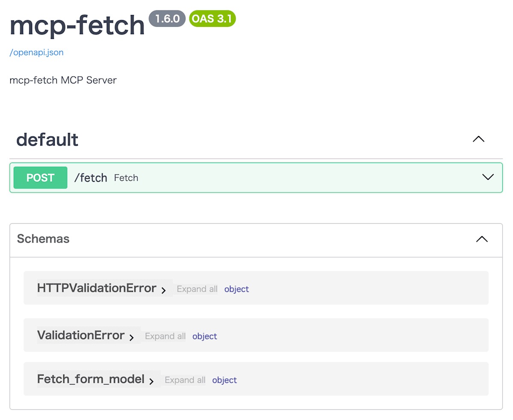Click the object type link beside HTTPValidationError
The height and width of the screenshot is (420, 513).
[x=236, y=289]
